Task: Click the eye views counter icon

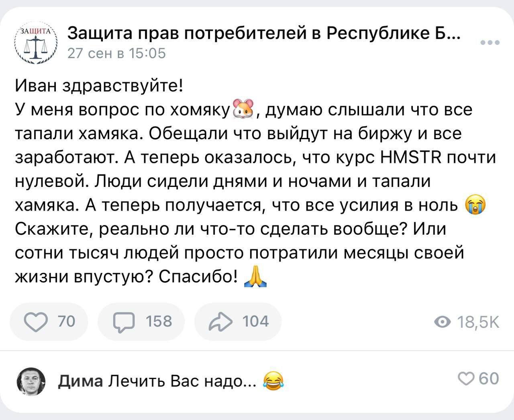Action: 443,322
